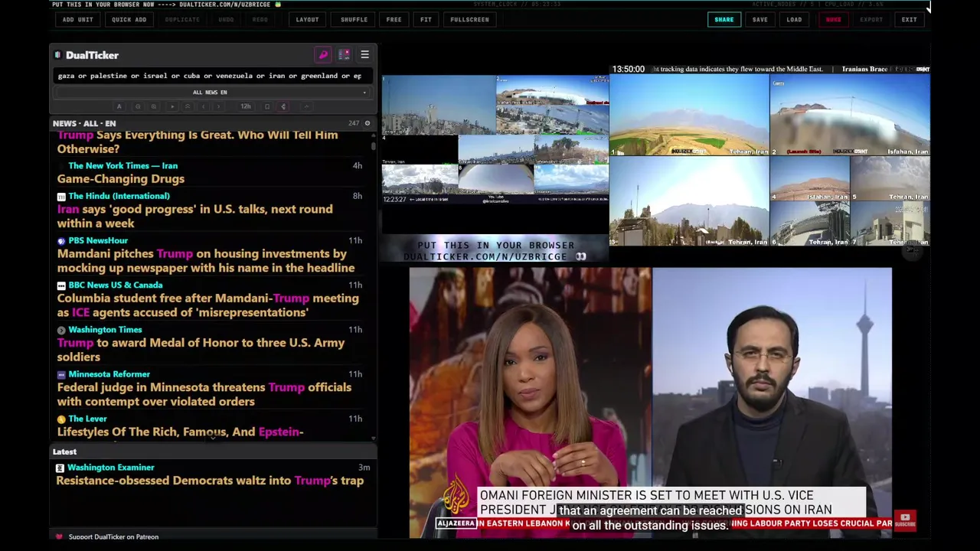This screenshot has width=980, height=551.
Task: Click the DualTicker logo icon
Action: pyautogui.click(x=57, y=55)
